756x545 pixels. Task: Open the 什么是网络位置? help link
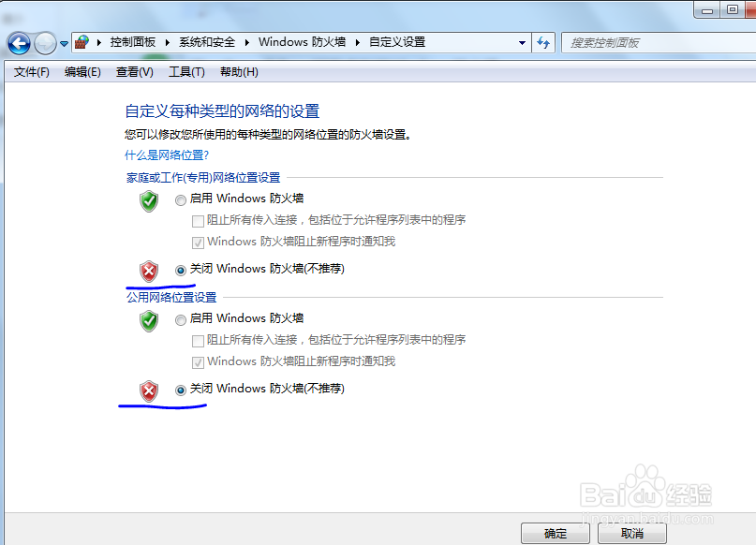[167, 155]
